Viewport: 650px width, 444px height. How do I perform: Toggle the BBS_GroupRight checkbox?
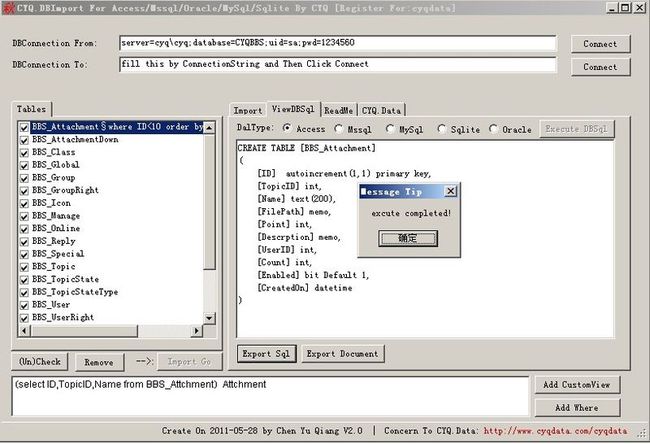pyautogui.click(x=24, y=191)
